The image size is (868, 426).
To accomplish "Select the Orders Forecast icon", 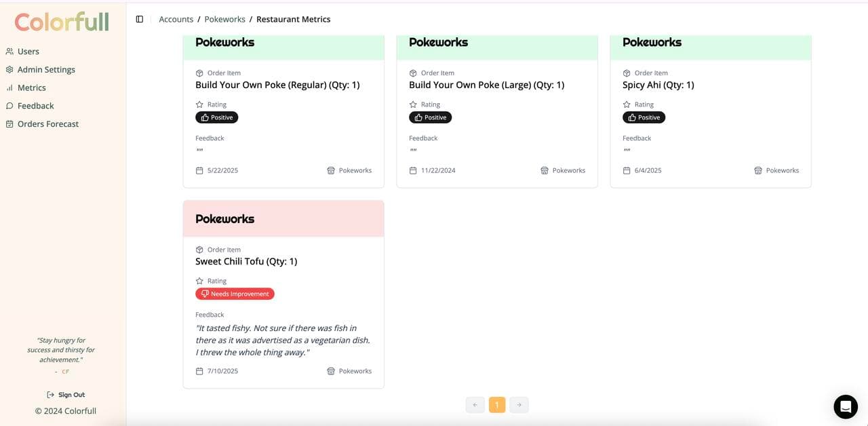I will 9,123.
